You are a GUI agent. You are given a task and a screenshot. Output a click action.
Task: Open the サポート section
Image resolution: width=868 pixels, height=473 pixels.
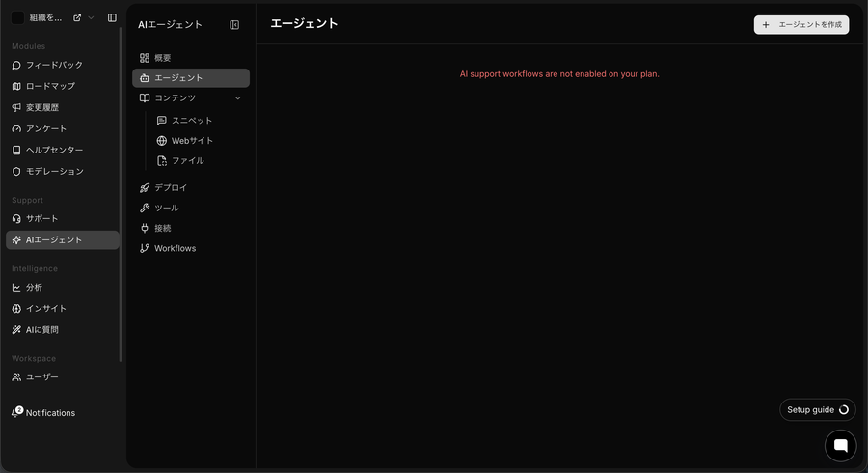pyautogui.click(x=62, y=219)
